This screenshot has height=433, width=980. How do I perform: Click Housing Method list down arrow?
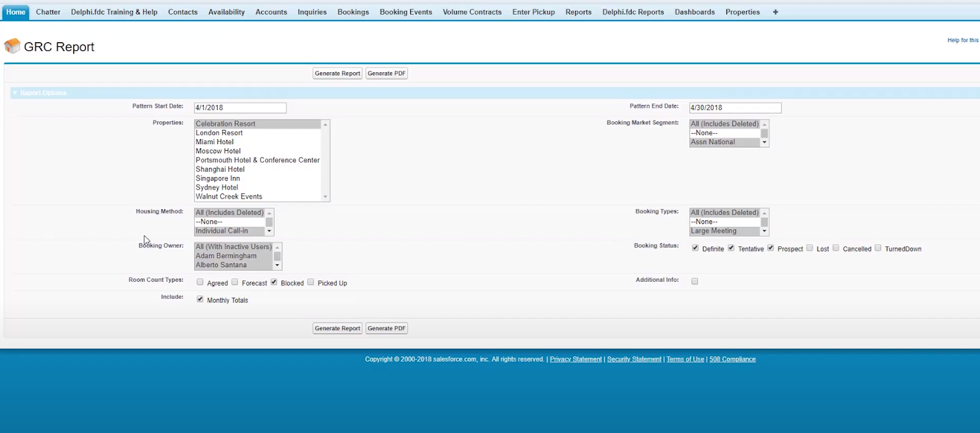point(269,231)
